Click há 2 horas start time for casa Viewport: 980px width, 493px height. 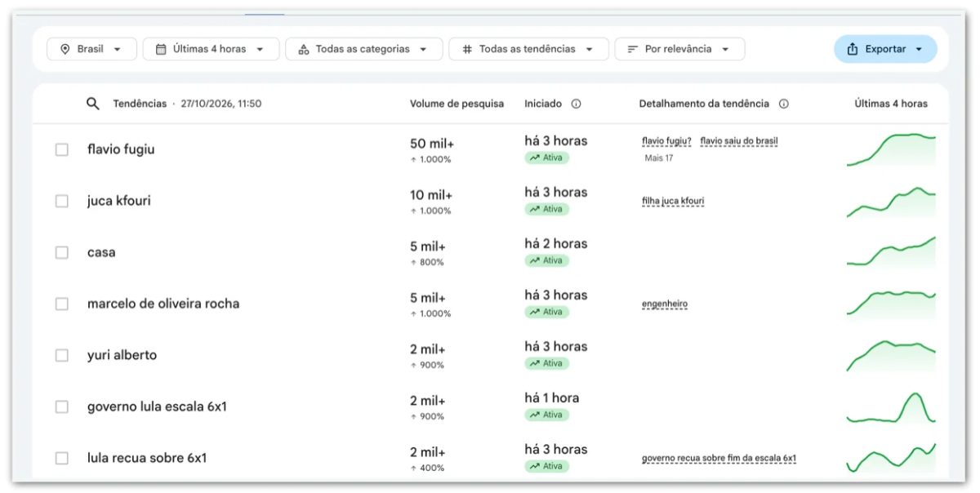[x=556, y=243]
